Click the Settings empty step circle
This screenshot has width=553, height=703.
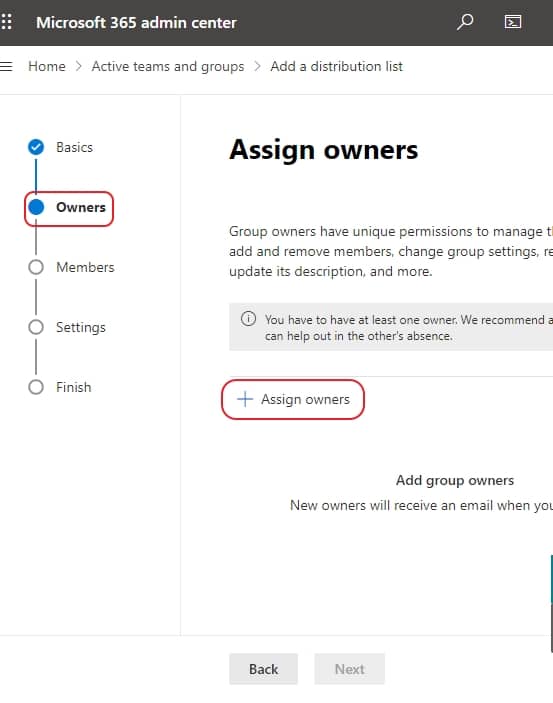click(x=36, y=327)
